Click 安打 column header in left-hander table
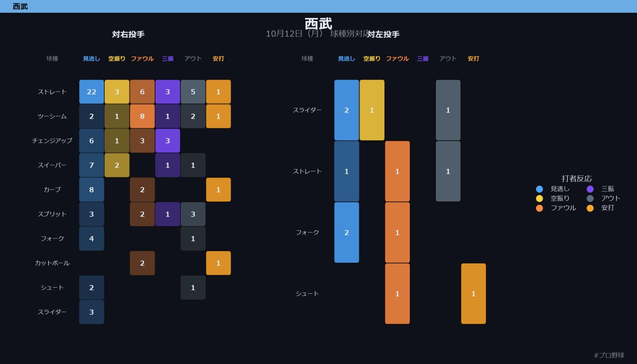The height and width of the screenshot is (364, 637). tap(473, 59)
